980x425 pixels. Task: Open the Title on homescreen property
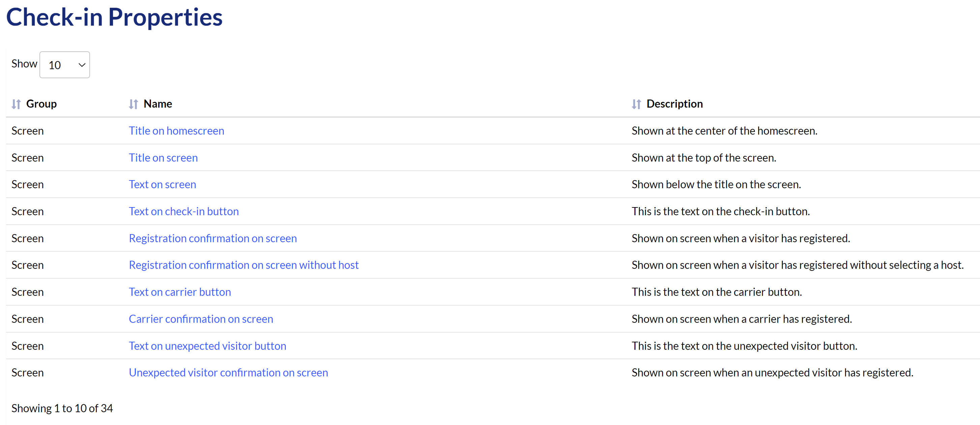[x=176, y=131]
